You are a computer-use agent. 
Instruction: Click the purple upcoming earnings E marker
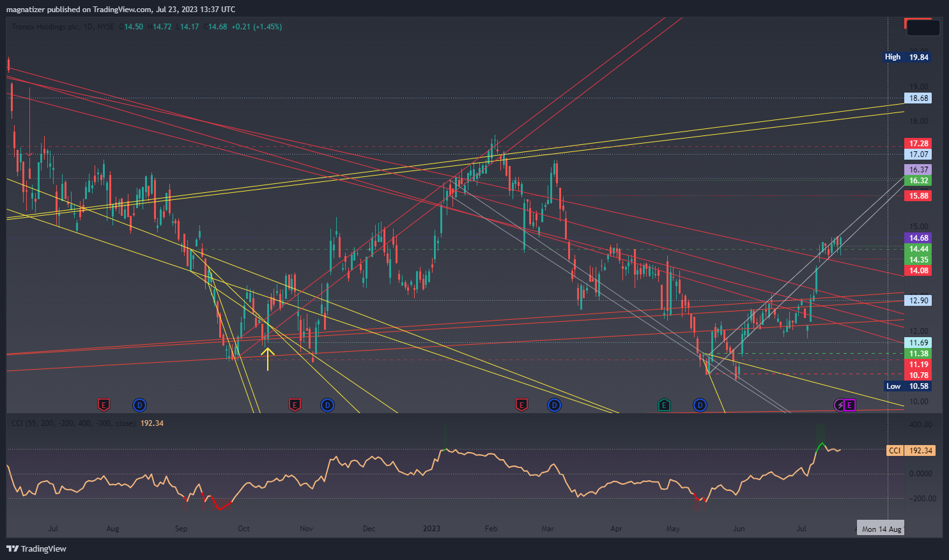849,405
